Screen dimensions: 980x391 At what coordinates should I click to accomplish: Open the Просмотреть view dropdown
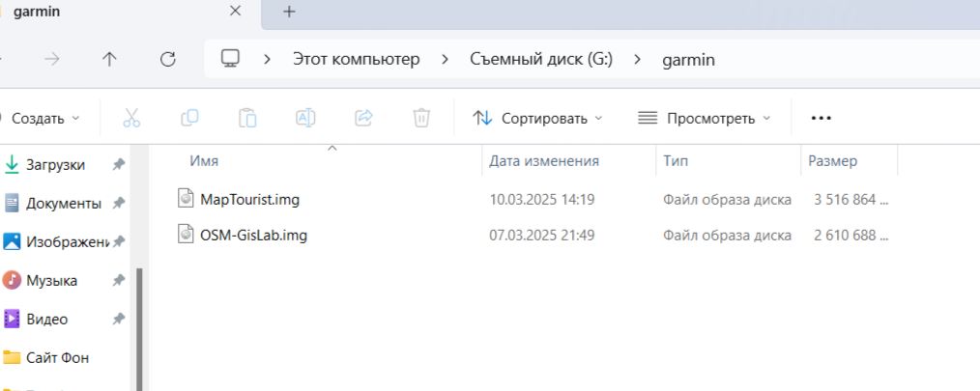click(705, 118)
